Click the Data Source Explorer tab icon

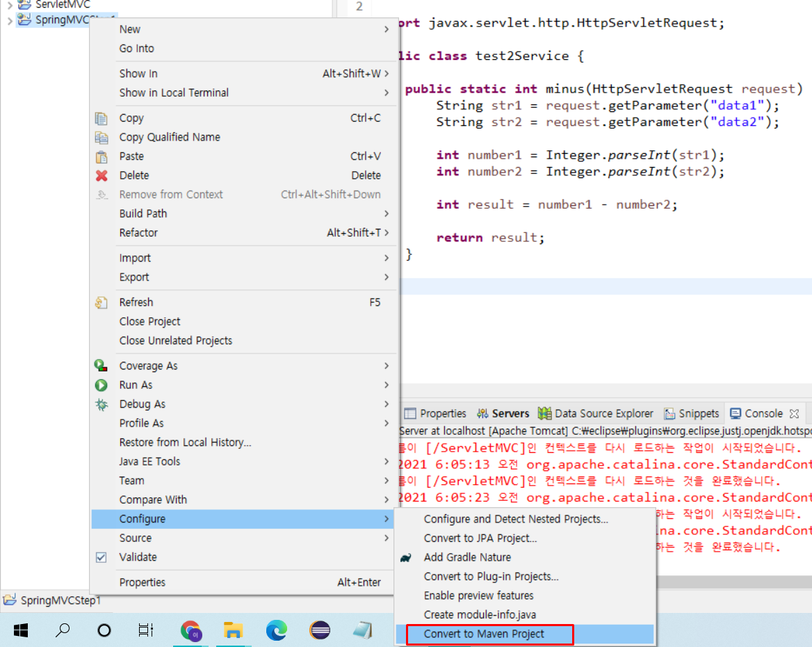pyautogui.click(x=544, y=413)
